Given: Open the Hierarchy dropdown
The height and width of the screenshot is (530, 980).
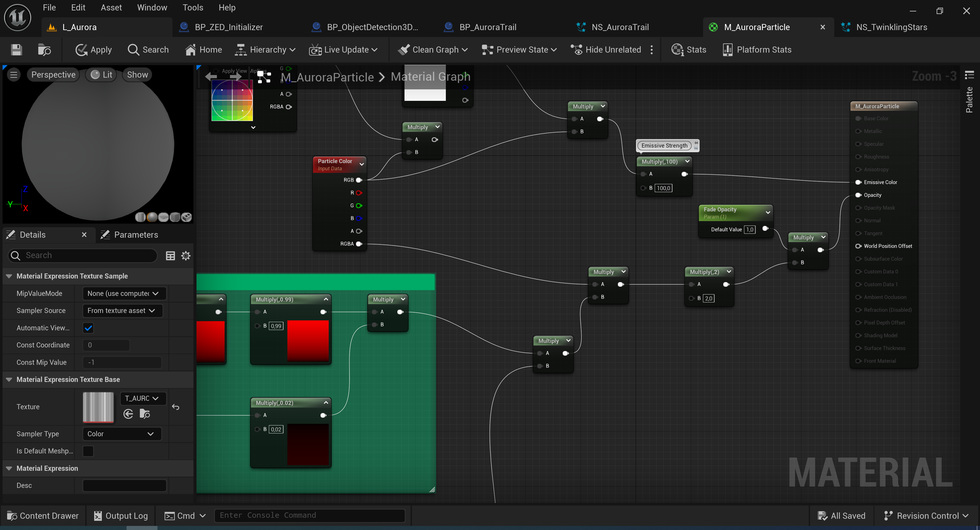Looking at the screenshot, I should click(x=265, y=50).
